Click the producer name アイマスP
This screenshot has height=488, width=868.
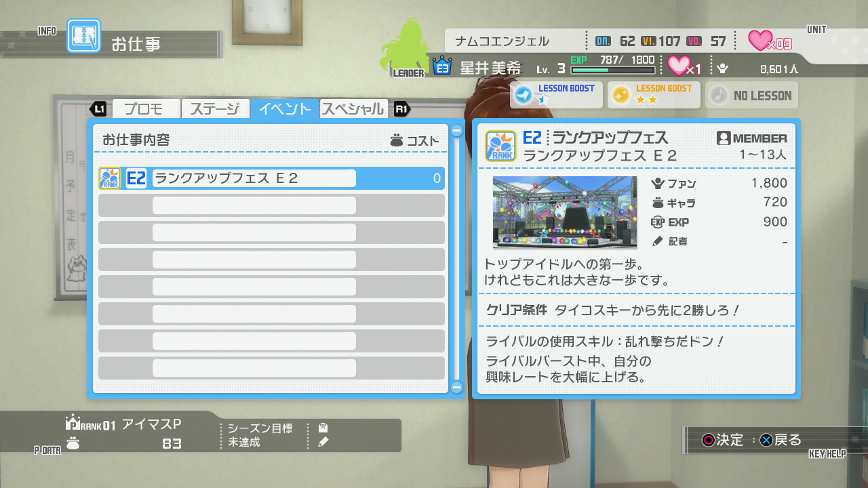pyautogui.click(x=152, y=424)
